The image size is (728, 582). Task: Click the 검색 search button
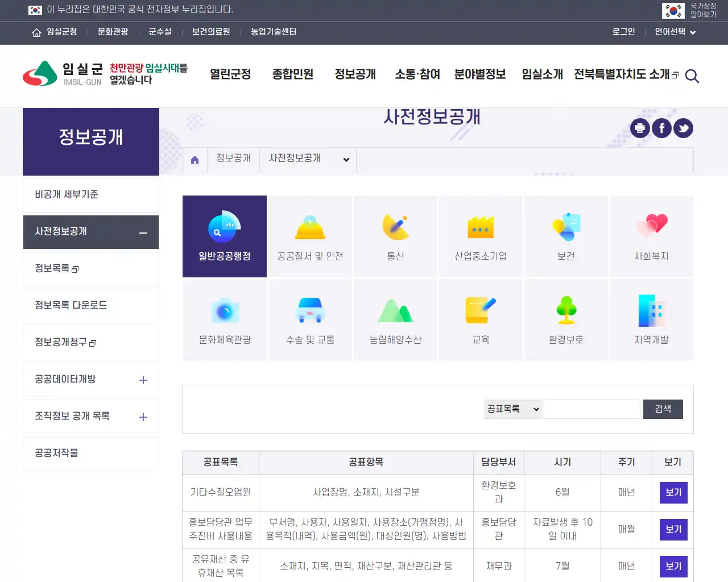pyautogui.click(x=663, y=409)
